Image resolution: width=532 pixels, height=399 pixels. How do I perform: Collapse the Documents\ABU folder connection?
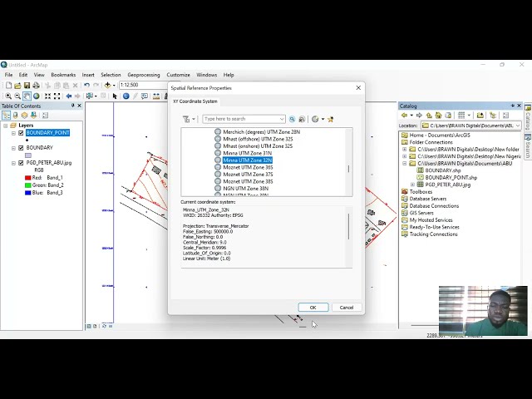(x=405, y=164)
